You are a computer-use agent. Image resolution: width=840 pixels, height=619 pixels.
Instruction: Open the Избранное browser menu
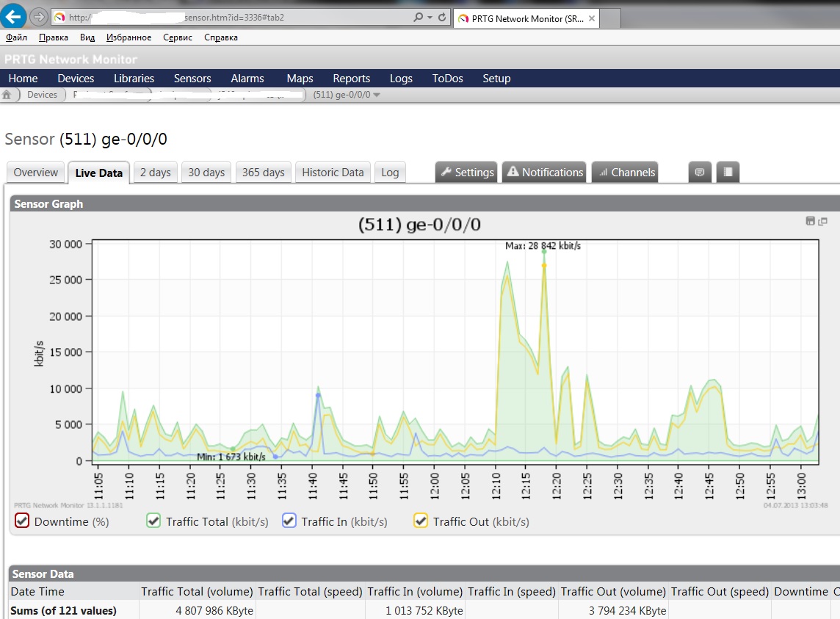tap(128, 37)
